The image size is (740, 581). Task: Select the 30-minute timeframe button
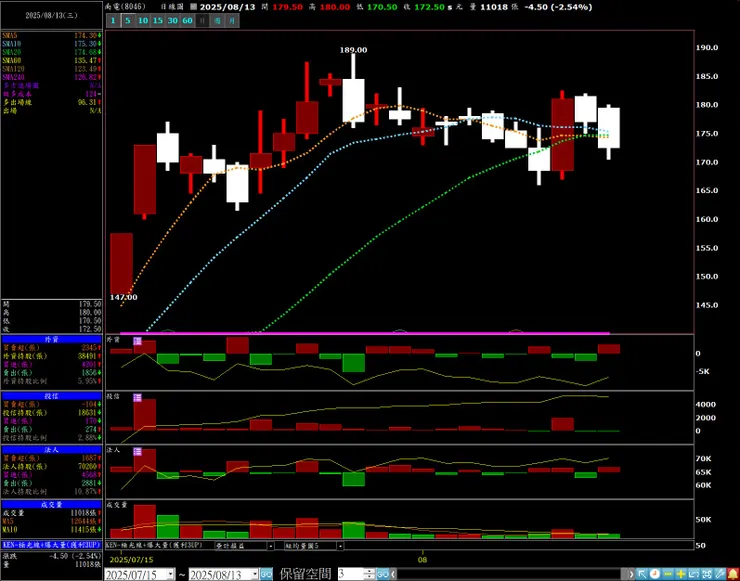pyautogui.click(x=173, y=21)
